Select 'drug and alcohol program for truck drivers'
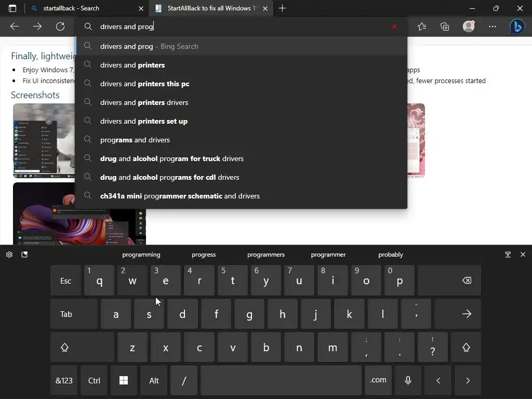The width and height of the screenshot is (532, 399). click(x=241, y=158)
